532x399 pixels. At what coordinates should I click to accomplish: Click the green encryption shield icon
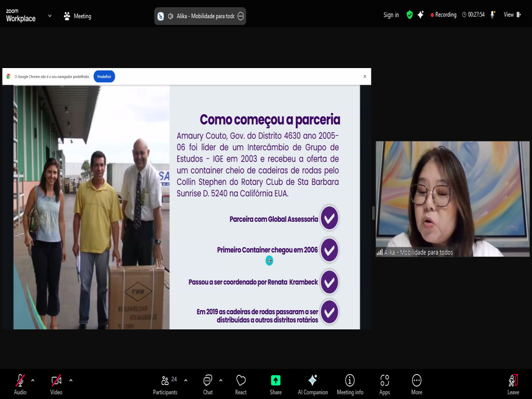pyautogui.click(x=409, y=15)
